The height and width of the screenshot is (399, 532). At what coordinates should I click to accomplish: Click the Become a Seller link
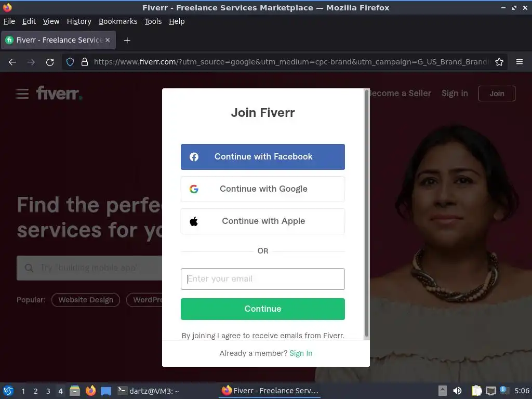pos(401,94)
